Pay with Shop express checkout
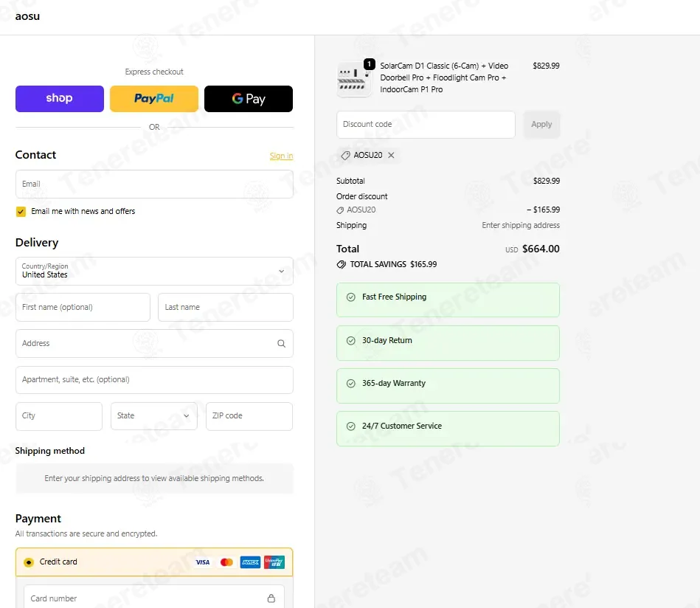 59,99
